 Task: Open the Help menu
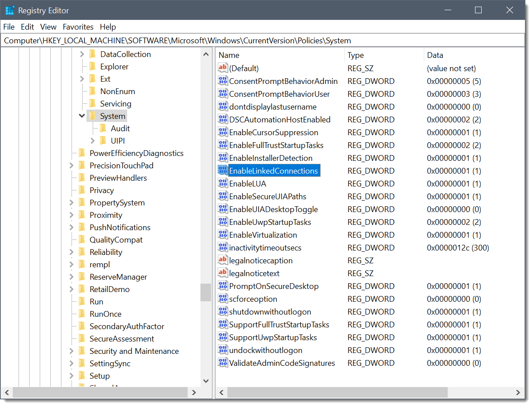(108, 27)
